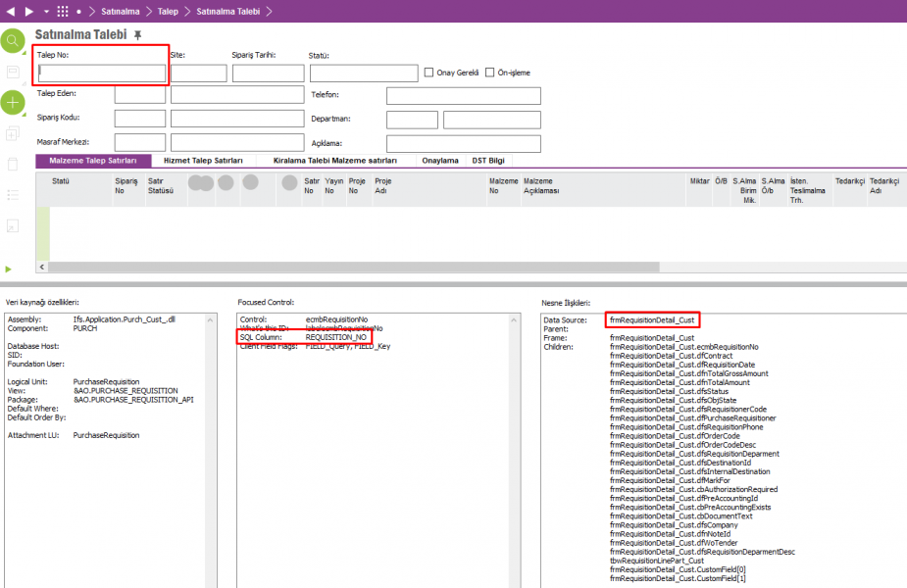Open the navigator grid icon
Viewport: 907px width, 588px height.
click(x=63, y=11)
